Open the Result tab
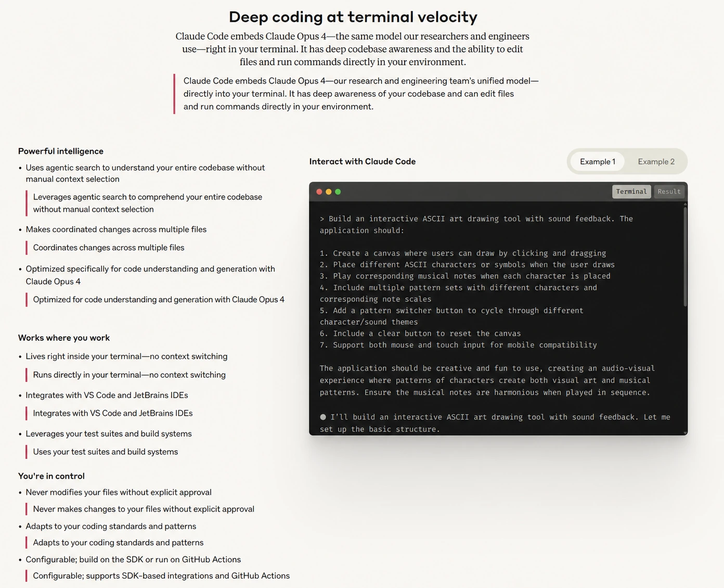 669,191
